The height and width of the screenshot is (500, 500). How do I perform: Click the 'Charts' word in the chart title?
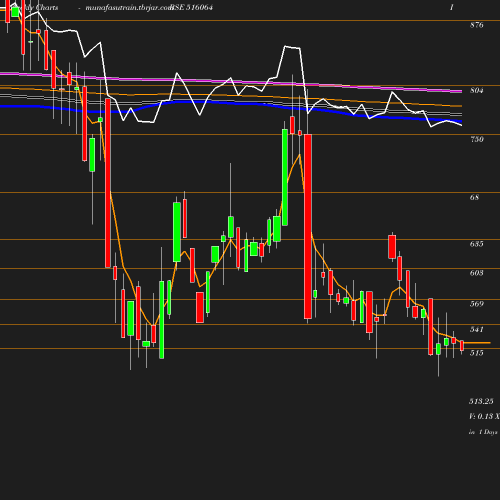coord(47,7)
